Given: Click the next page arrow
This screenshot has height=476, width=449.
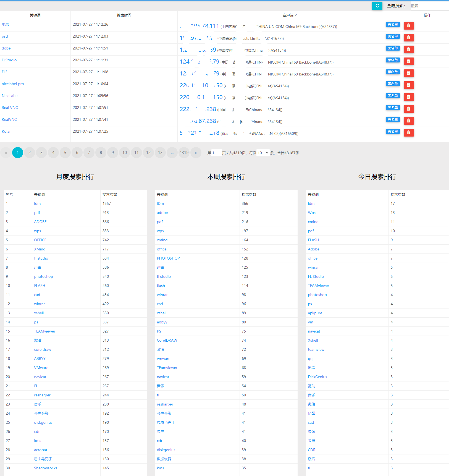Looking at the screenshot, I should click(196, 153).
